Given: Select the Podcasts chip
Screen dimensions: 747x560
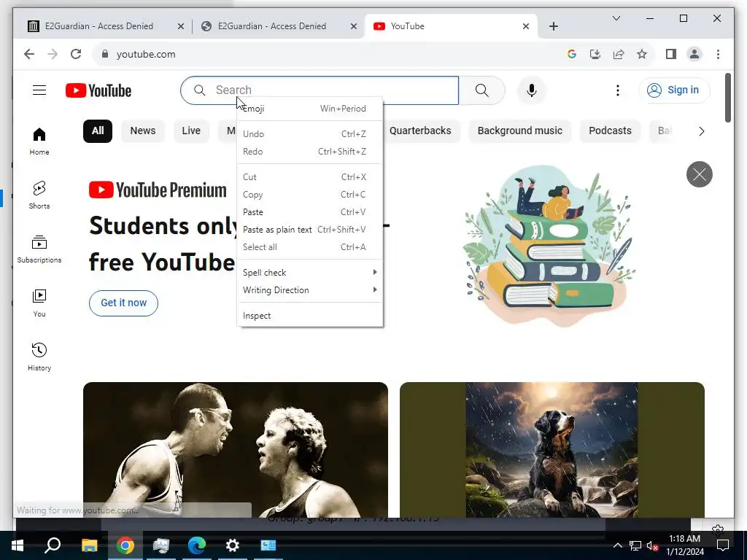Looking at the screenshot, I should click(610, 131).
